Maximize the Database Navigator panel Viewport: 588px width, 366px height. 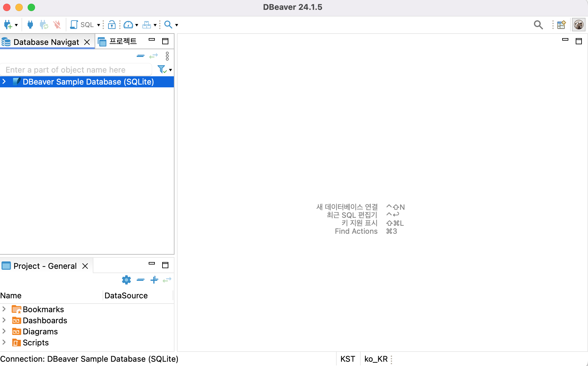[x=165, y=41]
